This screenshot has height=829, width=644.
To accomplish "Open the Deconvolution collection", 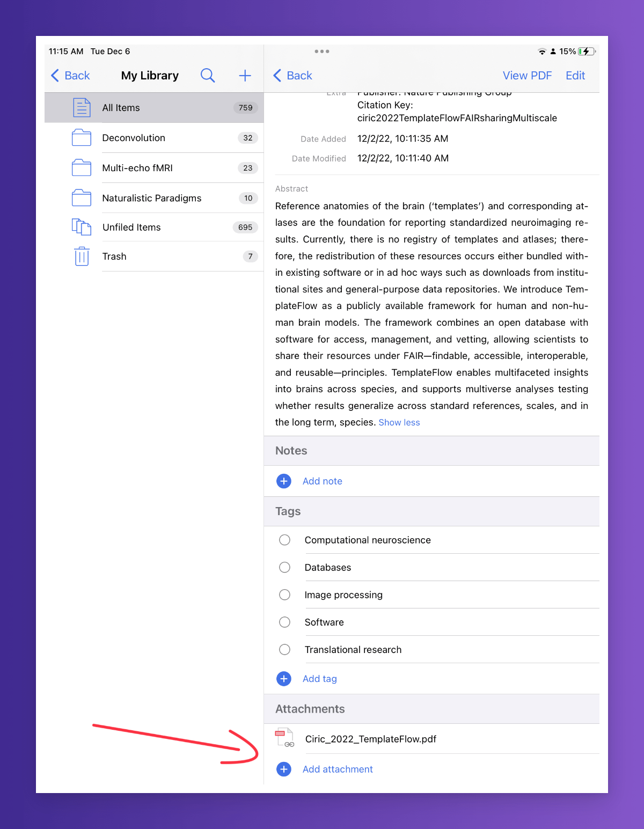I will (134, 138).
